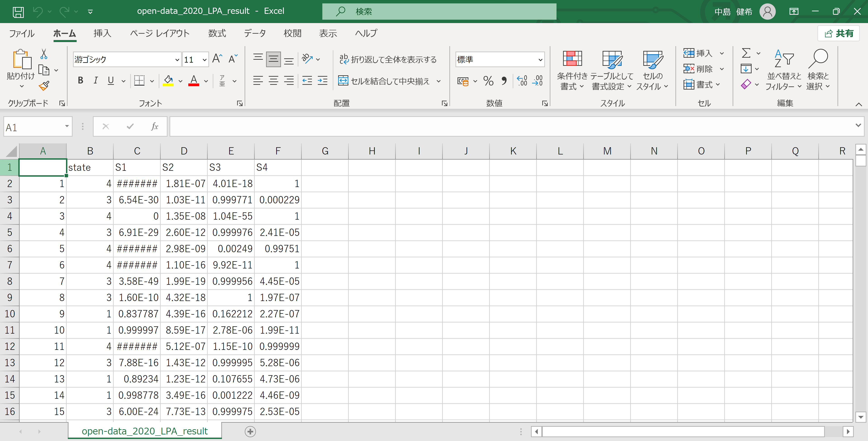Screen dimensions: 868x441
Task: Switch to the データ ribbon tab
Action: click(x=255, y=33)
